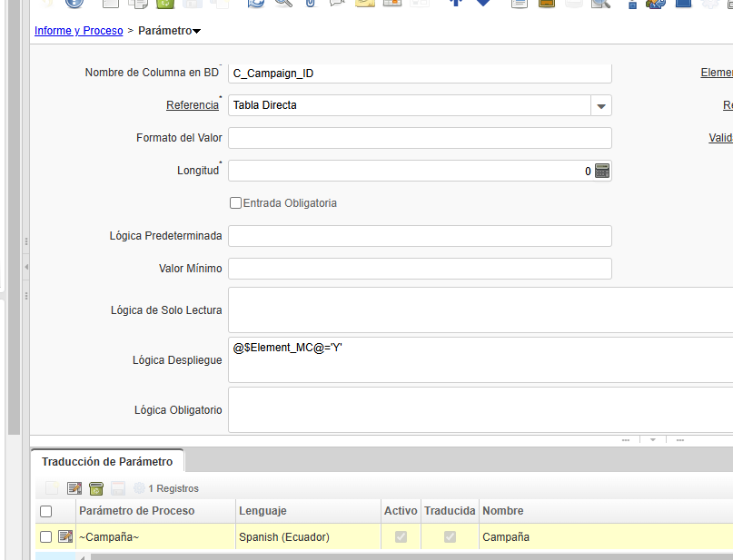Click the gear icon beside 1 Registros
Screen dimensions: 733x560
139,488
